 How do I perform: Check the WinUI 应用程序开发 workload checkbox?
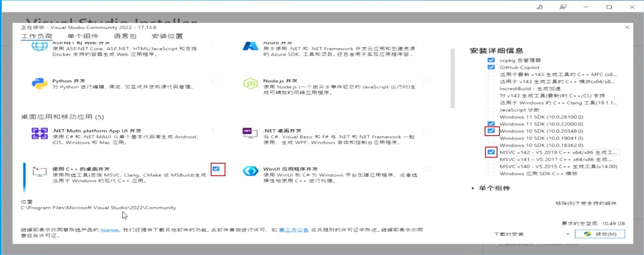tap(426, 169)
